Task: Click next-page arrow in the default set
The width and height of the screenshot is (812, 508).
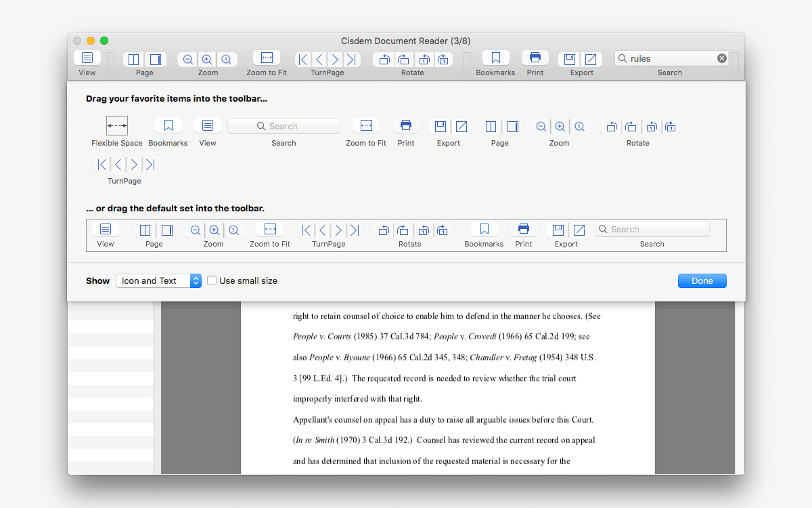Action: (x=338, y=230)
